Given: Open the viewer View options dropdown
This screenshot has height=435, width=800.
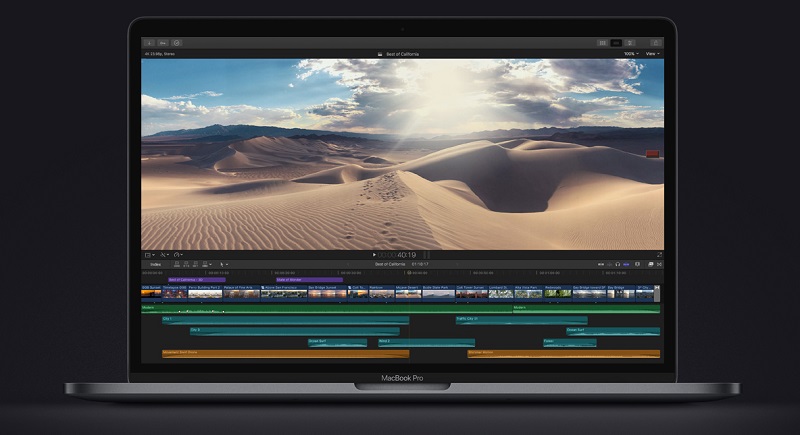Looking at the screenshot, I should [653, 54].
